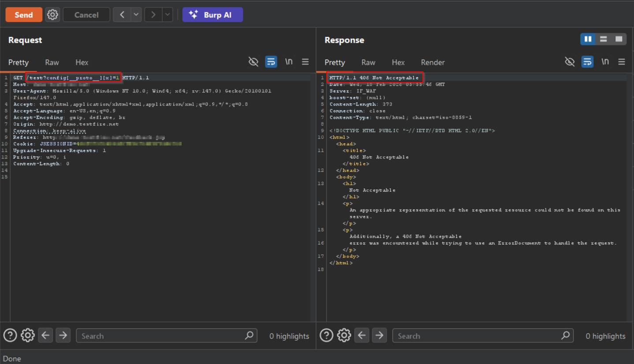Screen dimensions: 634x364
Task: Open the forward-history dropdown chevron
Action: pyautogui.click(x=167, y=15)
